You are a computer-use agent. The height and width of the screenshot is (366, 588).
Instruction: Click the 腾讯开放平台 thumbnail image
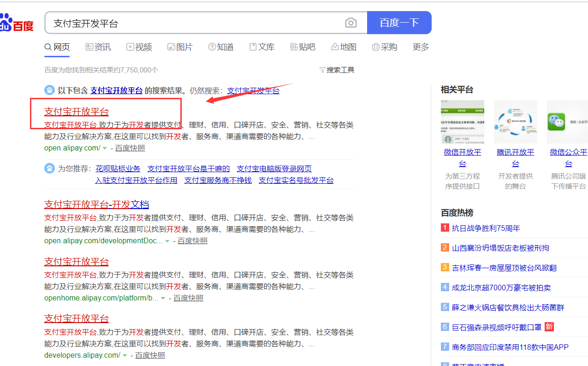(x=516, y=122)
